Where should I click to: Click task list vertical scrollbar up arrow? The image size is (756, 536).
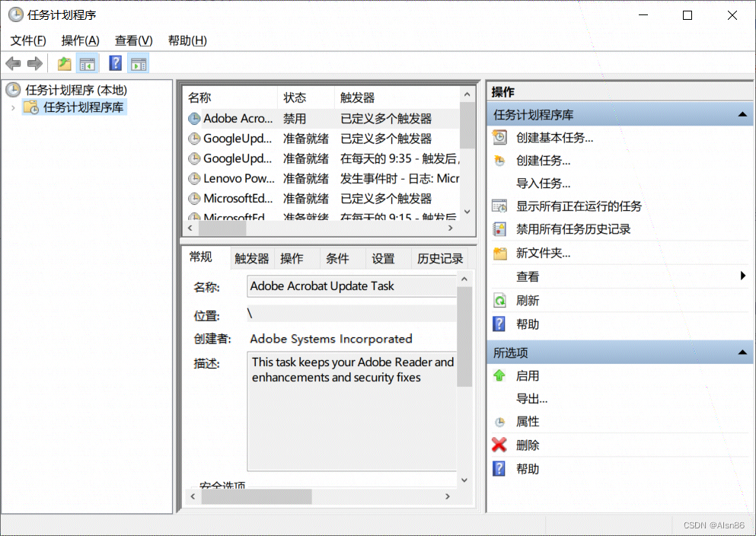pyautogui.click(x=467, y=94)
